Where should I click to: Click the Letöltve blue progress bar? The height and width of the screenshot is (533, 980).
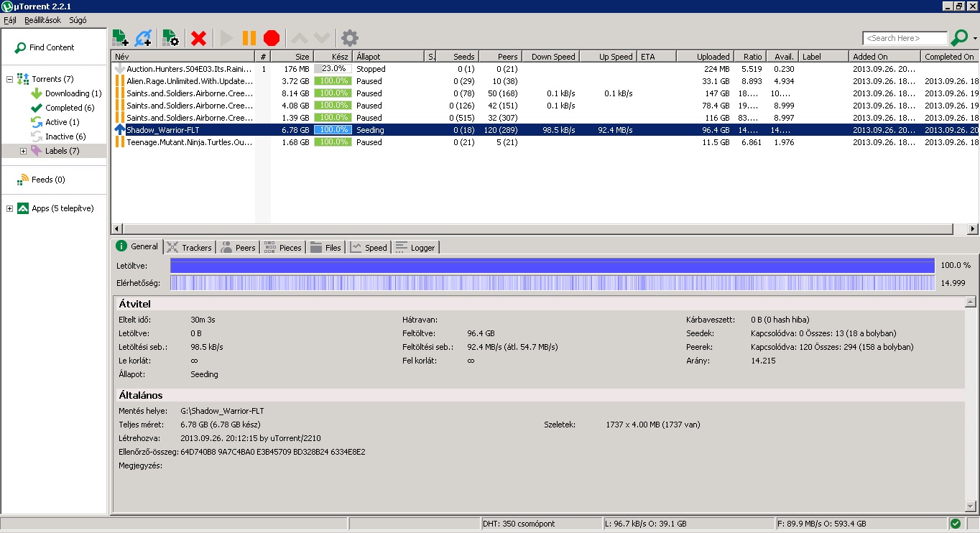point(552,266)
